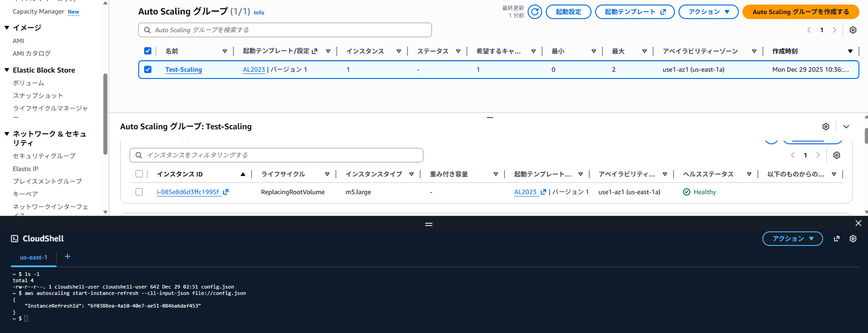Open instance i-085e8d6d3ffc1995f external link icon

(226, 192)
